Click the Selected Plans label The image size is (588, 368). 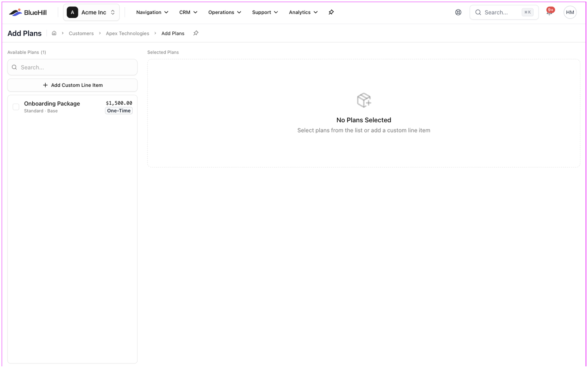point(163,52)
